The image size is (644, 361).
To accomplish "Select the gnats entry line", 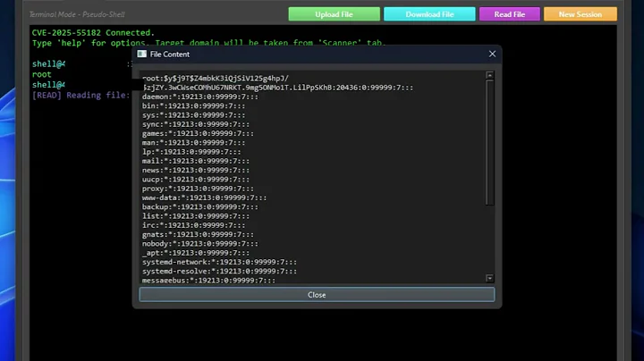I will (x=198, y=235).
